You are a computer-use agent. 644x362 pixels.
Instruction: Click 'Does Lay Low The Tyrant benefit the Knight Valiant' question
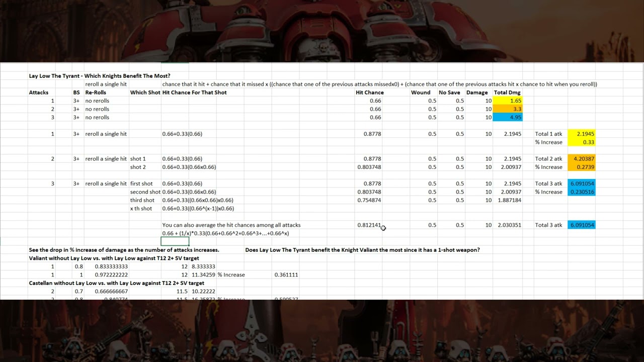[x=362, y=250]
